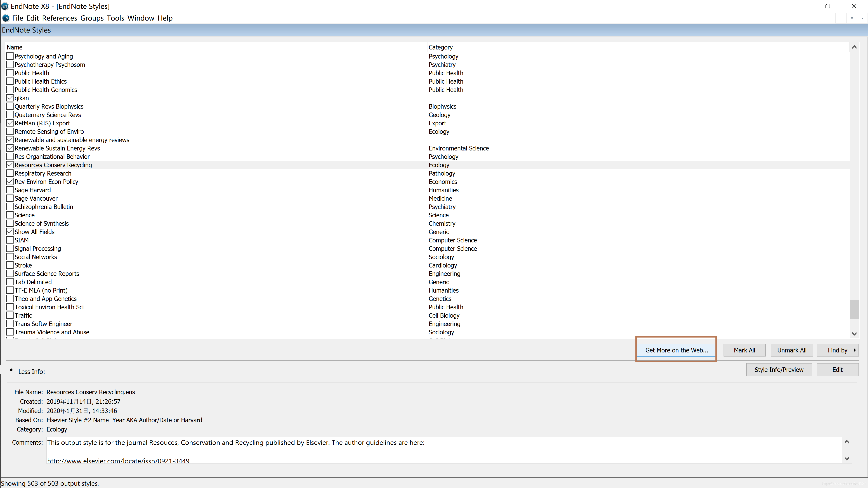This screenshot has width=868, height=488.
Task: Click the Get More on the Web button
Action: pos(676,350)
